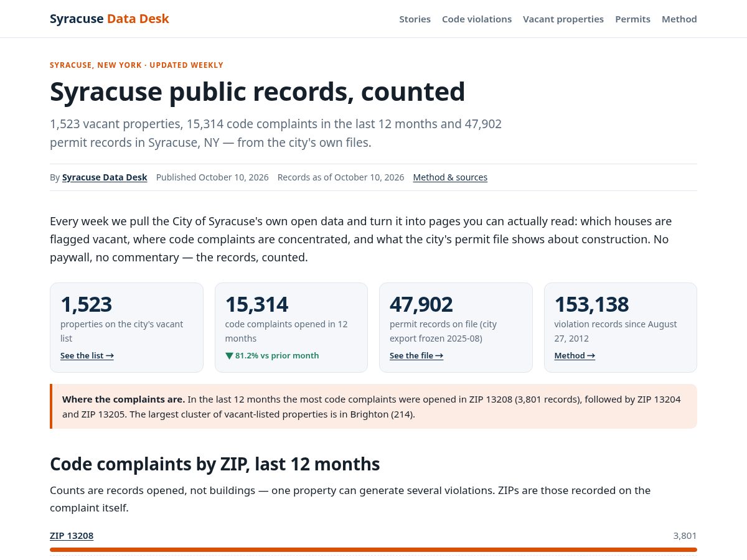Click the Code complaints by ZIP heading
This screenshot has height=560, width=747.
215,464
